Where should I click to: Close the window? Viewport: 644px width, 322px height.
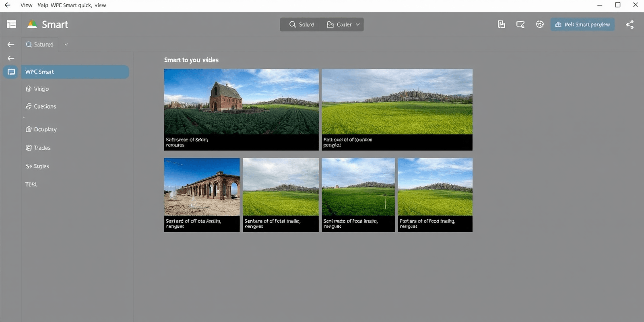(x=636, y=5)
